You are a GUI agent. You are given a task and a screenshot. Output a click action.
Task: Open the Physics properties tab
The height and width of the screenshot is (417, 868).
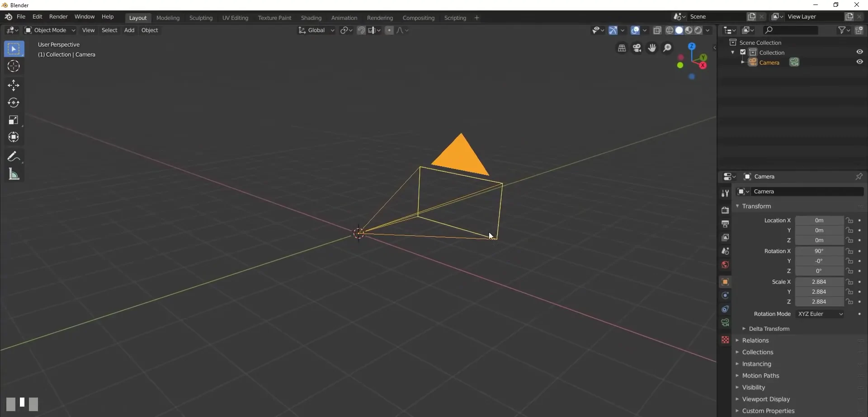coord(725,295)
